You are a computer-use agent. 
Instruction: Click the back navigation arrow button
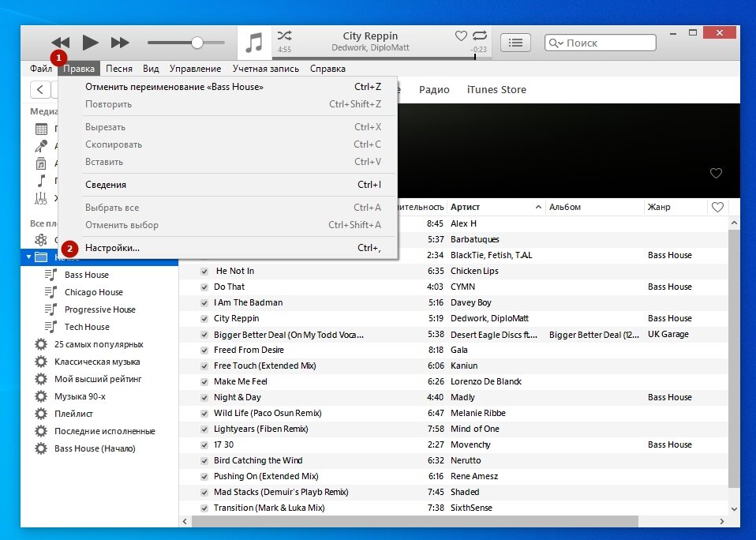tap(40, 89)
